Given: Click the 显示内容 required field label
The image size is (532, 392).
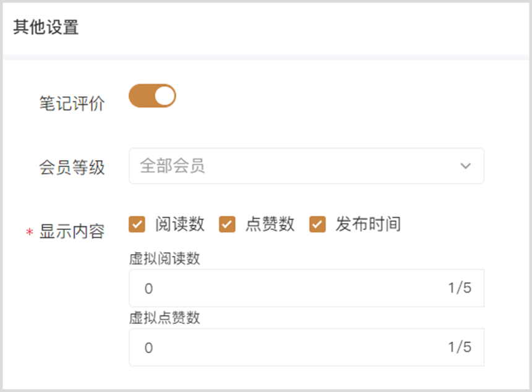Looking at the screenshot, I should click(72, 232).
